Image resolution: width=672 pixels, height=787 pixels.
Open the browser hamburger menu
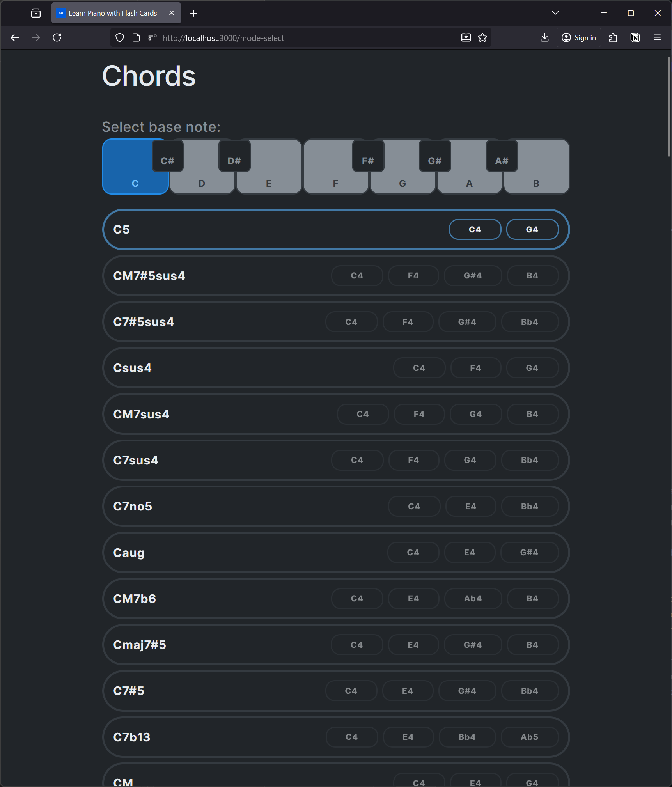click(x=657, y=37)
